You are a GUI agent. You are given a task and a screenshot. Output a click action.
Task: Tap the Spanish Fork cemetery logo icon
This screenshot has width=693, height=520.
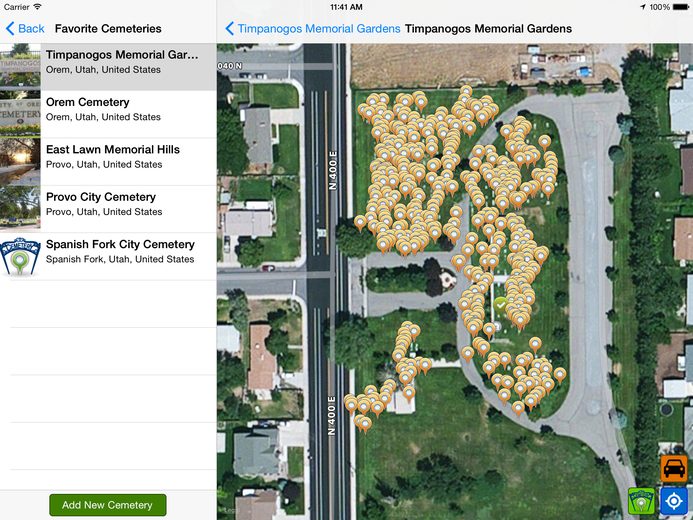[x=20, y=256]
